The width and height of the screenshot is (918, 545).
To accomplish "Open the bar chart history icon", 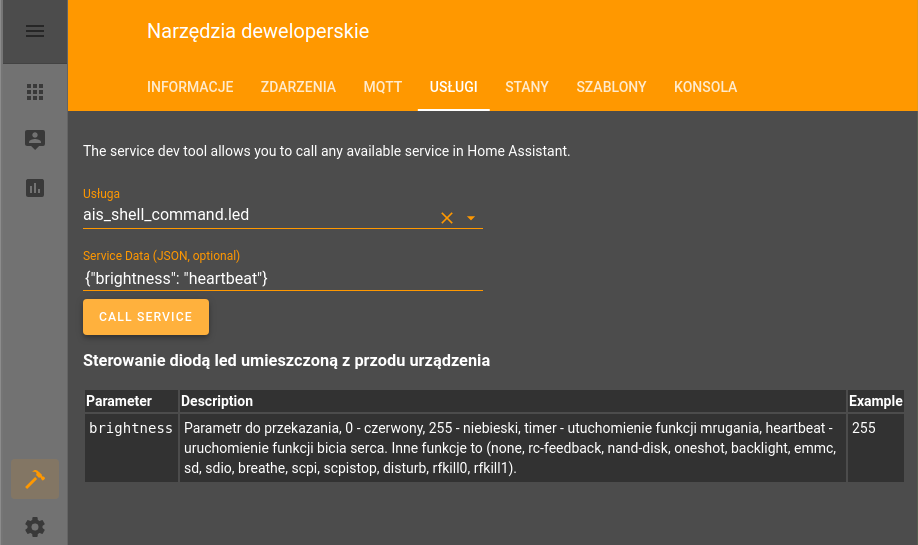I will 35,188.
